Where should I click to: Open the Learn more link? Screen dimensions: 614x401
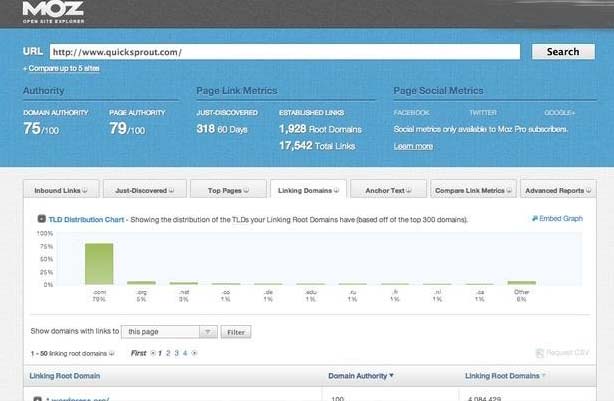tap(413, 146)
